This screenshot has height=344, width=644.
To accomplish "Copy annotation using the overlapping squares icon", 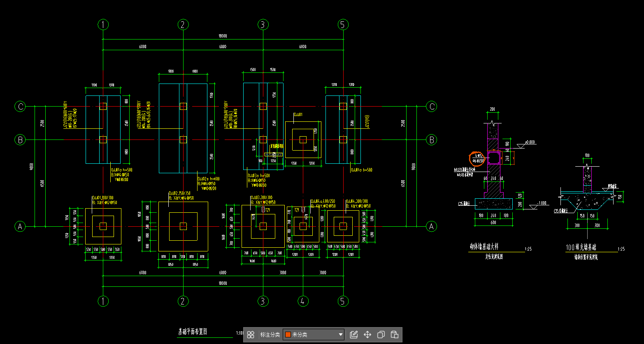I will (381, 335).
